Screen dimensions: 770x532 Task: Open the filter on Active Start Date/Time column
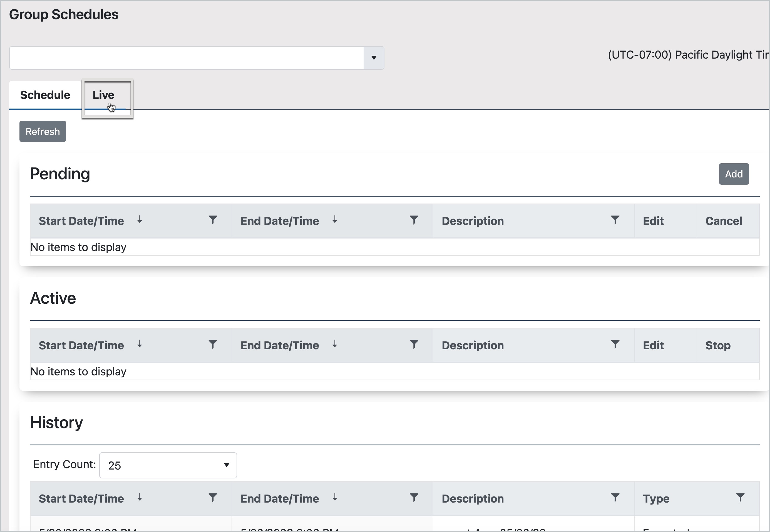[213, 344]
